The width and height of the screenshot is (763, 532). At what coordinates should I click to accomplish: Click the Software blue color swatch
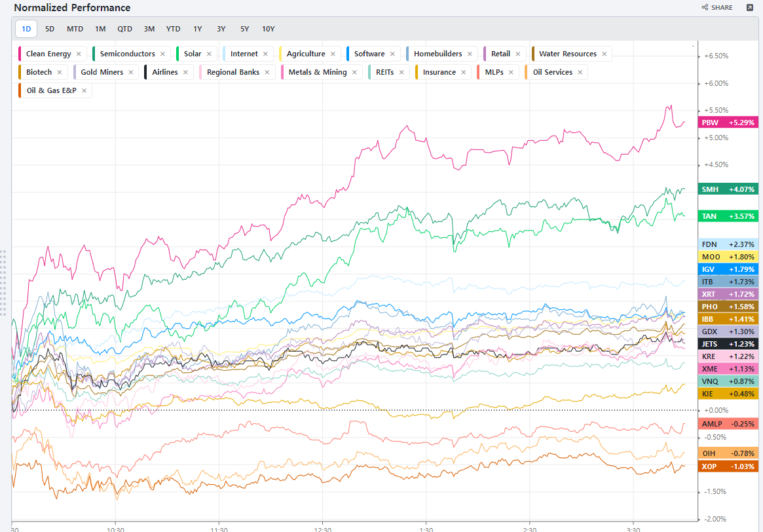(348, 54)
